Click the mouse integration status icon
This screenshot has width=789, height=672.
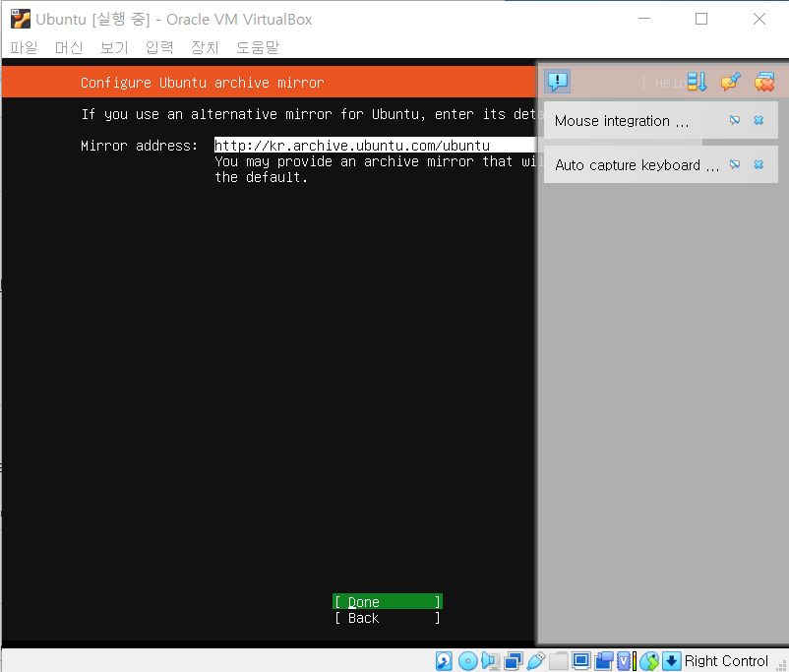coord(649,661)
